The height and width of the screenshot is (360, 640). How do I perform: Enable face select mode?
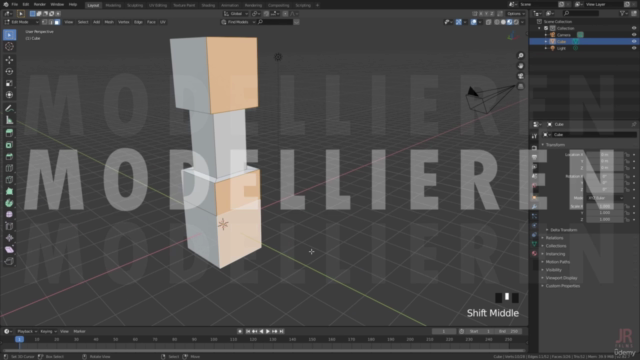pyautogui.click(x=57, y=22)
